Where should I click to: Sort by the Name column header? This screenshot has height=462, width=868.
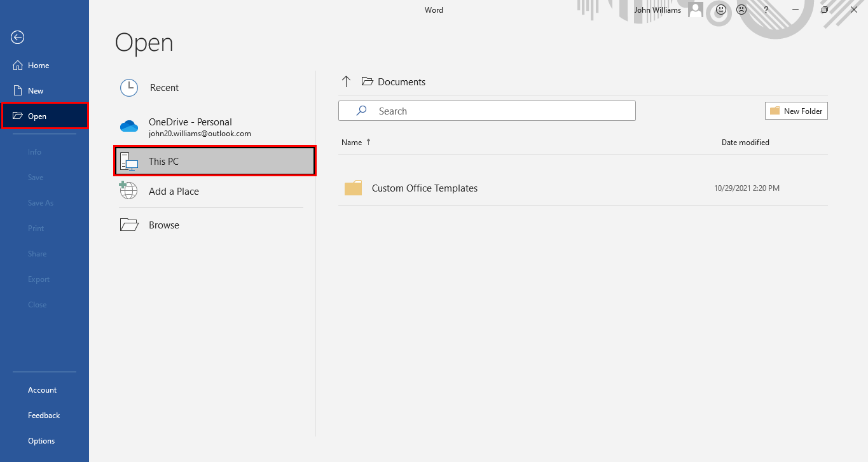pos(356,143)
